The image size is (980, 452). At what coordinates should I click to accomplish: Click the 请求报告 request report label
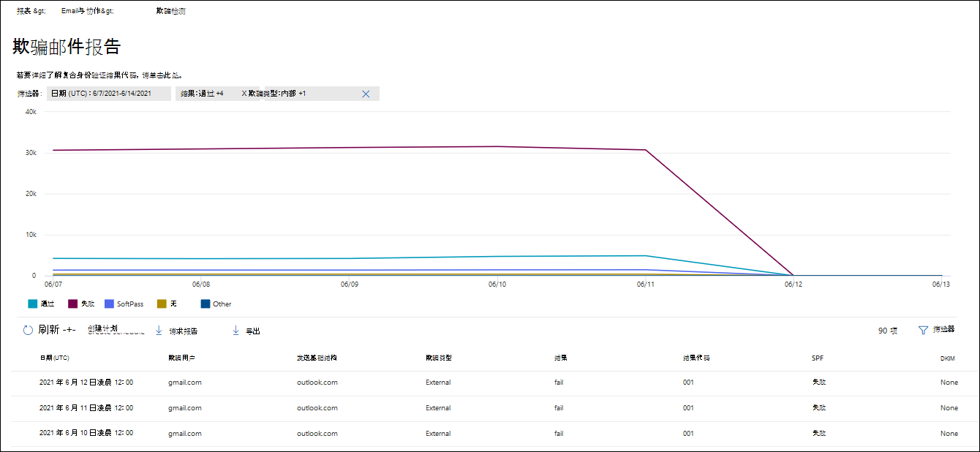coord(183,331)
